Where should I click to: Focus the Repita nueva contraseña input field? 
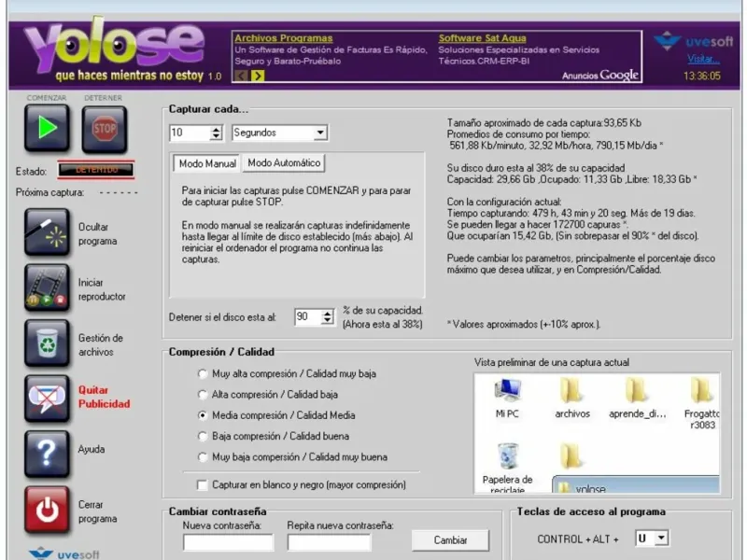click(x=330, y=542)
